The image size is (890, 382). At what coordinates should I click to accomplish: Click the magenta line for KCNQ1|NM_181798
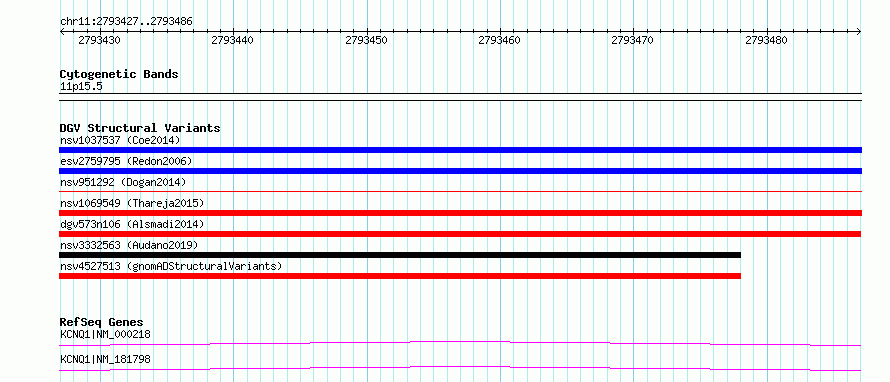point(460,368)
